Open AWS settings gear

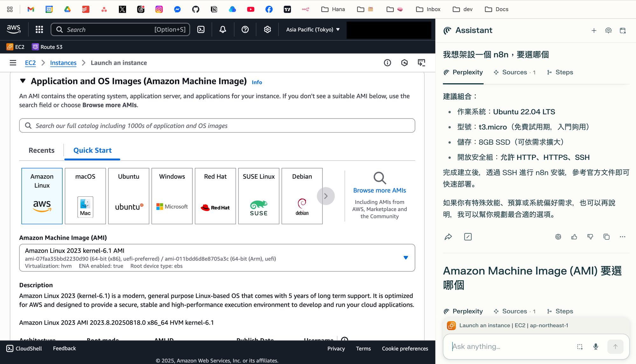tap(267, 30)
